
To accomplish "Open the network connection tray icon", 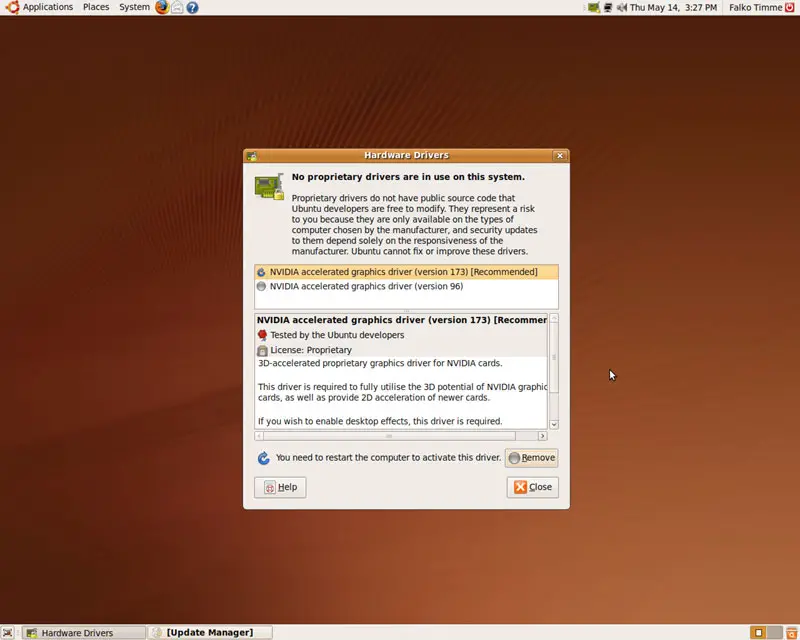I will 608,7.
